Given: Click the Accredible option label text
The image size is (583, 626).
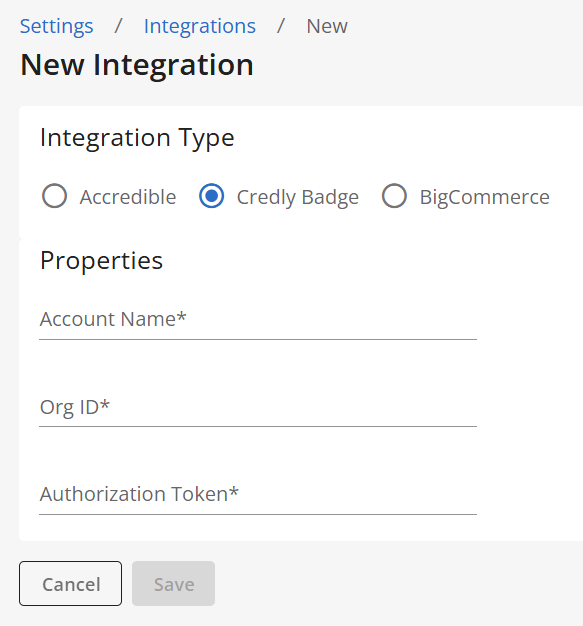Looking at the screenshot, I should pos(128,197).
